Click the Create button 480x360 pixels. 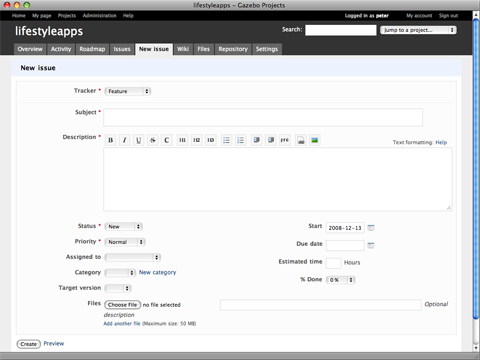[x=29, y=344]
